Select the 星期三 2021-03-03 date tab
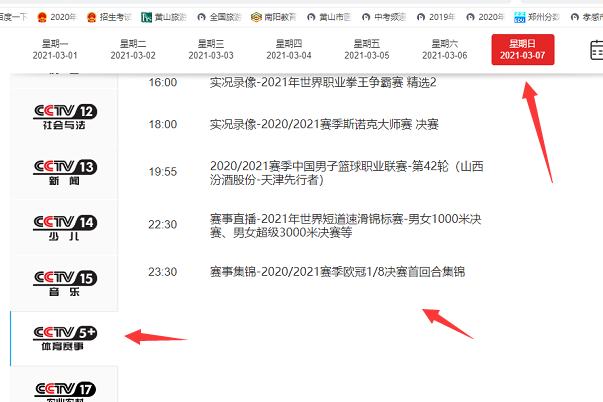This screenshot has height=402, width=603. (x=211, y=50)
